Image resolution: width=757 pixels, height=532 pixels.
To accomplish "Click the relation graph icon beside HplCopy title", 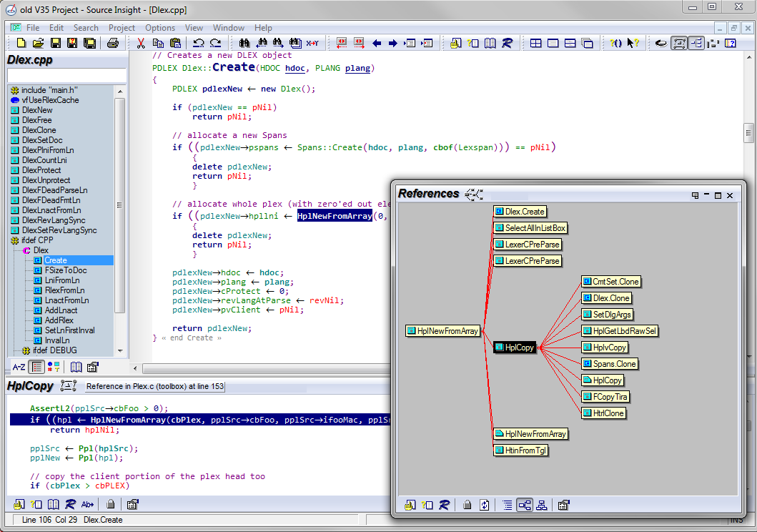I will [69, 385].
